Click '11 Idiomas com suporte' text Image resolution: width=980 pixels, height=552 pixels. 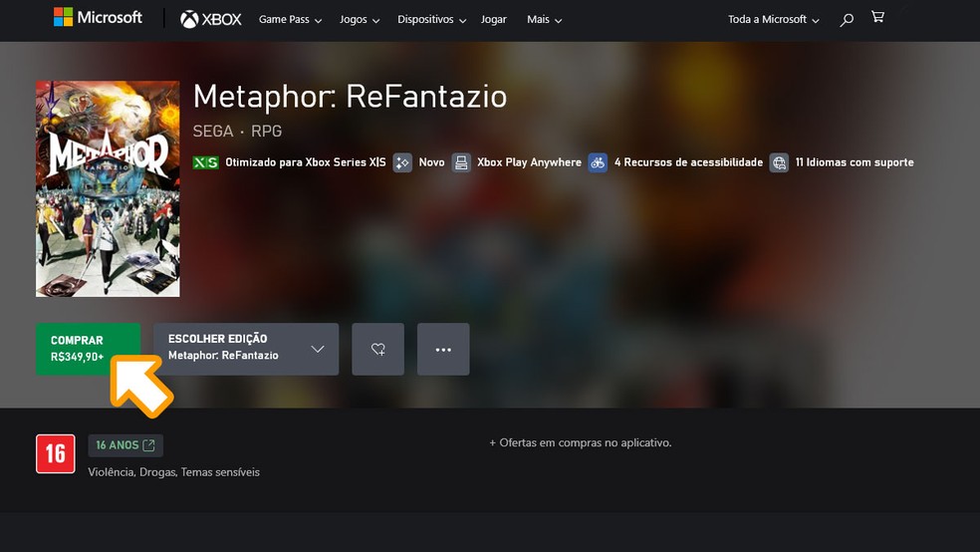(855, 162)
